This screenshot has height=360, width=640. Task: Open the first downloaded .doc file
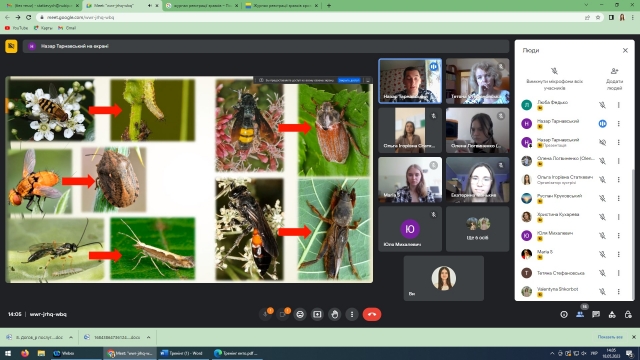(36, 337)
